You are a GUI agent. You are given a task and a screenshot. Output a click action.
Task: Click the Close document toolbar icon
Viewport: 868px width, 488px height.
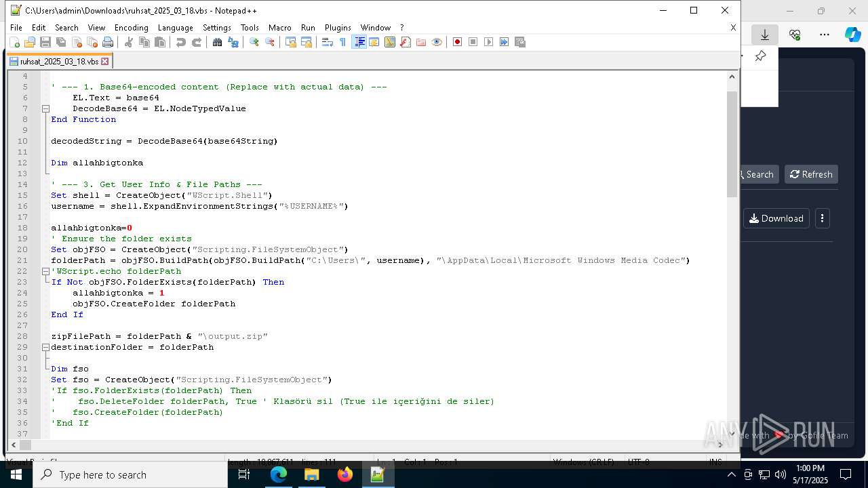77,42
